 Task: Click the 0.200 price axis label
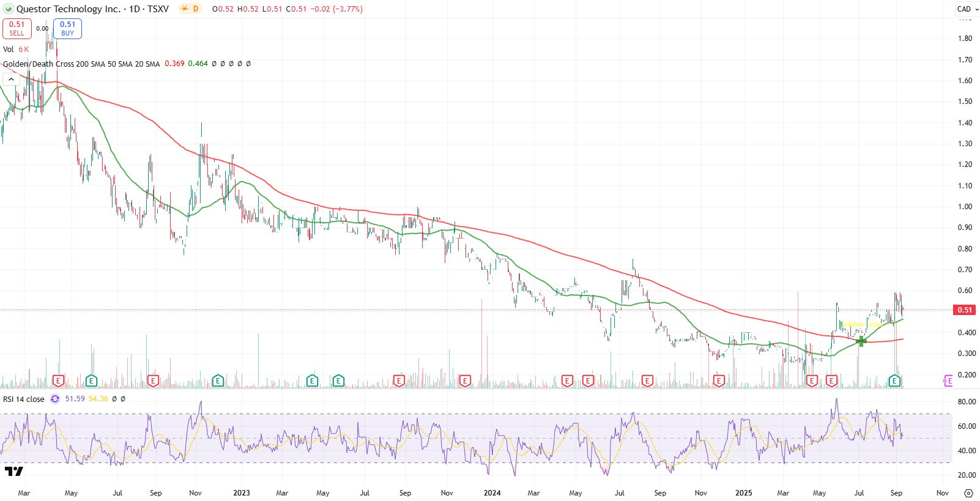click(967, 375)
